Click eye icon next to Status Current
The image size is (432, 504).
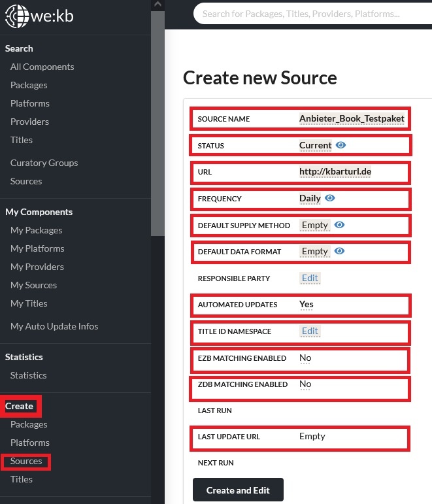pyautogui.click(x=341, y=145)
